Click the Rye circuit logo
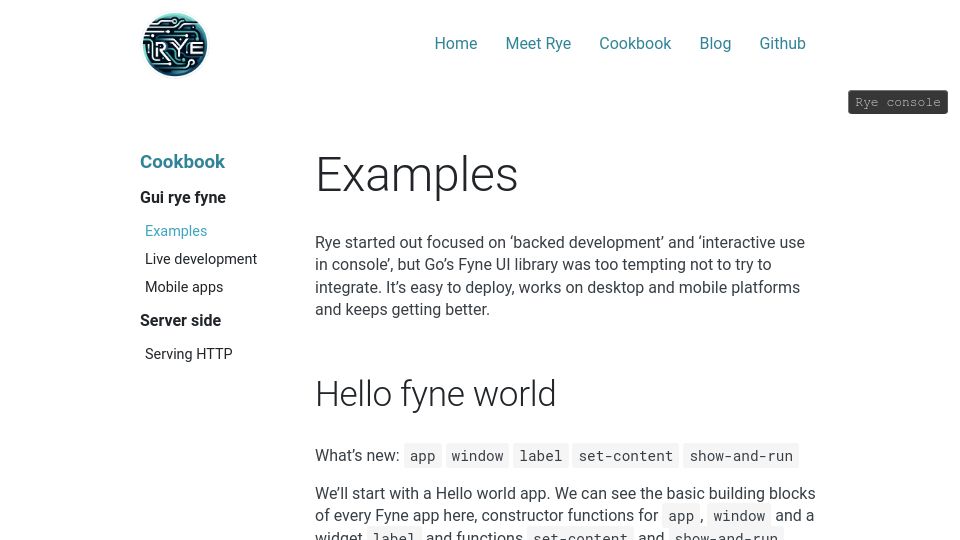The width and height of the screenshot is (960, 540). [174, 44]
